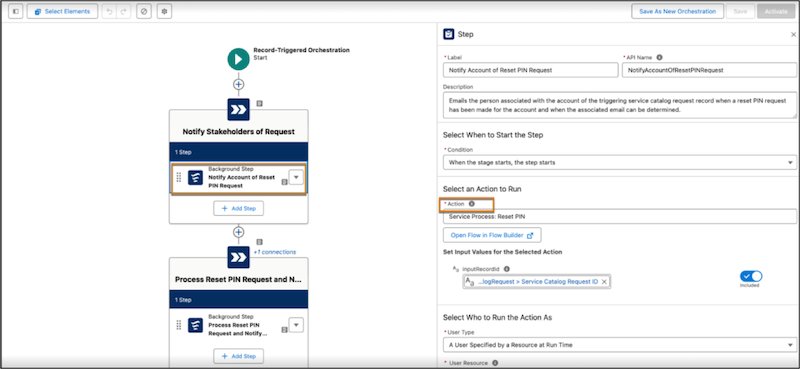Image resolution: width=800 pixels, height=369 pixels.
Task: Open dropdown arrow on Notify Account step
Action: coord(296,177)
